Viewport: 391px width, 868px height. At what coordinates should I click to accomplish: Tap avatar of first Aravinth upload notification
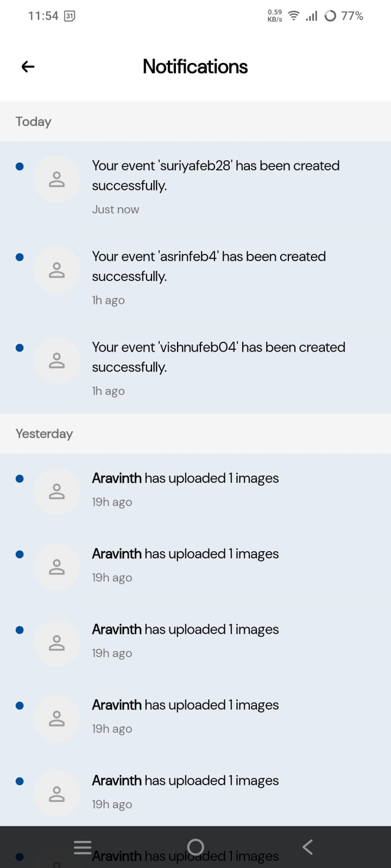[x=56, y=491]
